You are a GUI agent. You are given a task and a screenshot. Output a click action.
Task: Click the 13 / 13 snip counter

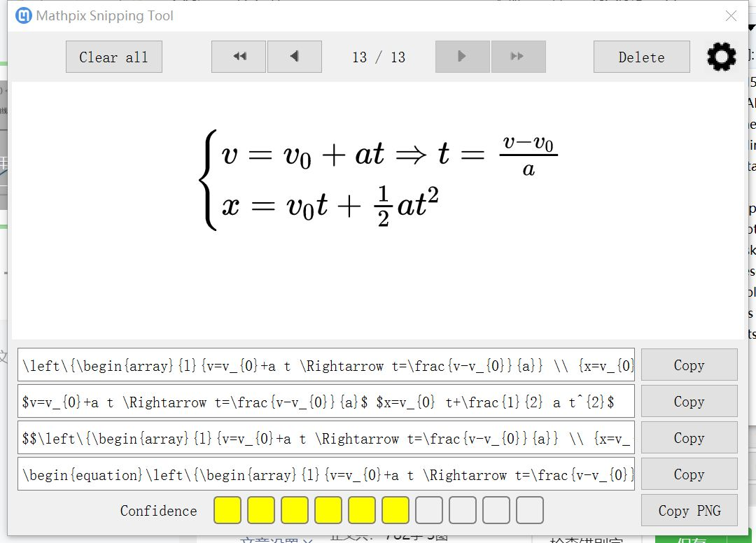click(x=379, y=57)
